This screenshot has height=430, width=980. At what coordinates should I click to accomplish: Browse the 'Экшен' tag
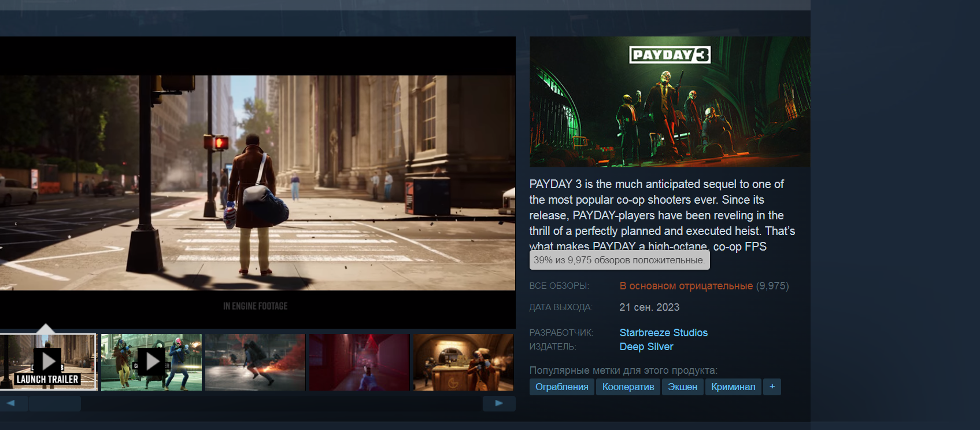[682, 387]
